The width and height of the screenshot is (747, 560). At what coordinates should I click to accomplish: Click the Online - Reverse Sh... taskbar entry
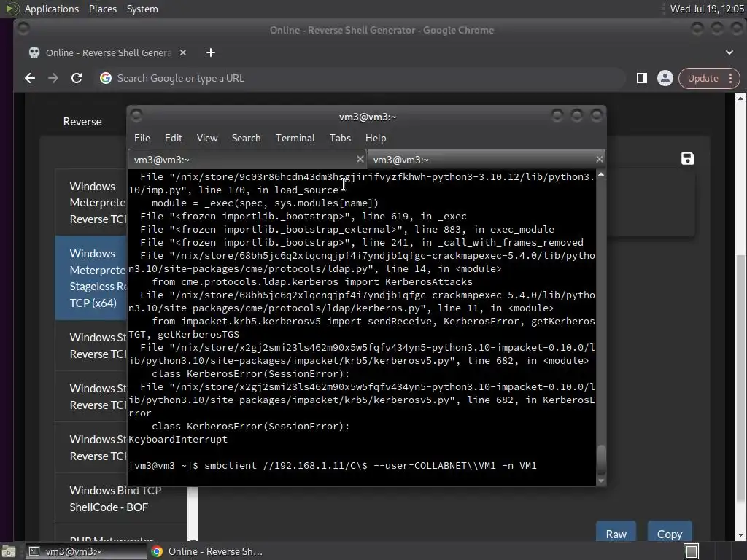[x=208, y=551]
